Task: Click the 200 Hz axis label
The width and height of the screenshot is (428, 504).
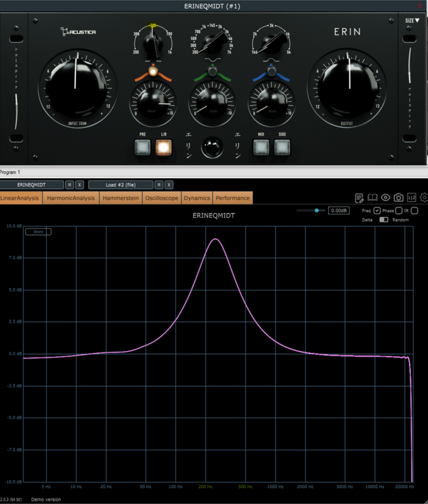Action: [205, 486]
